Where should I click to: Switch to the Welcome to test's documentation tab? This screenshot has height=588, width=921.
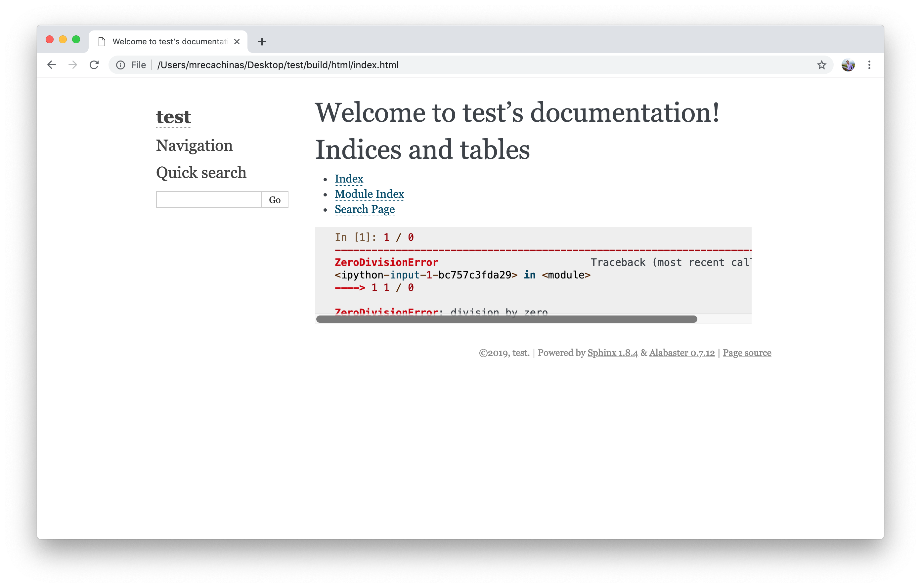pos(164,41)
